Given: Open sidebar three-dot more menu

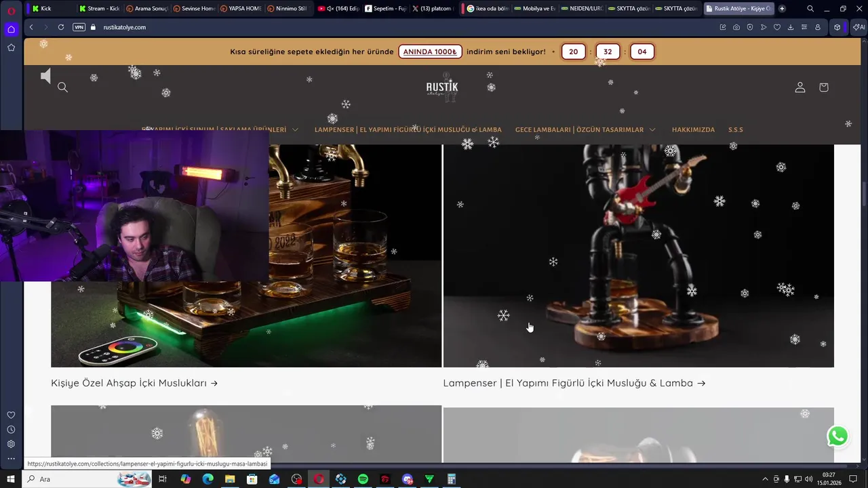Looking at the screenshot, I should (x=11, y=459).
